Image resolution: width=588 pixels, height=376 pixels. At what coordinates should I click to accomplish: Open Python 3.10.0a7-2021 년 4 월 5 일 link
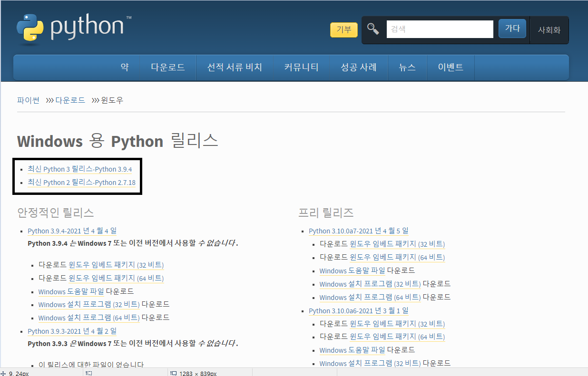359,231
